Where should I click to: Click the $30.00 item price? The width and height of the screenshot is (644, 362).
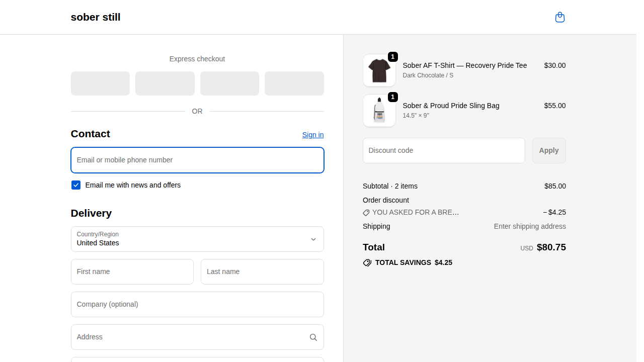[555, 65]
